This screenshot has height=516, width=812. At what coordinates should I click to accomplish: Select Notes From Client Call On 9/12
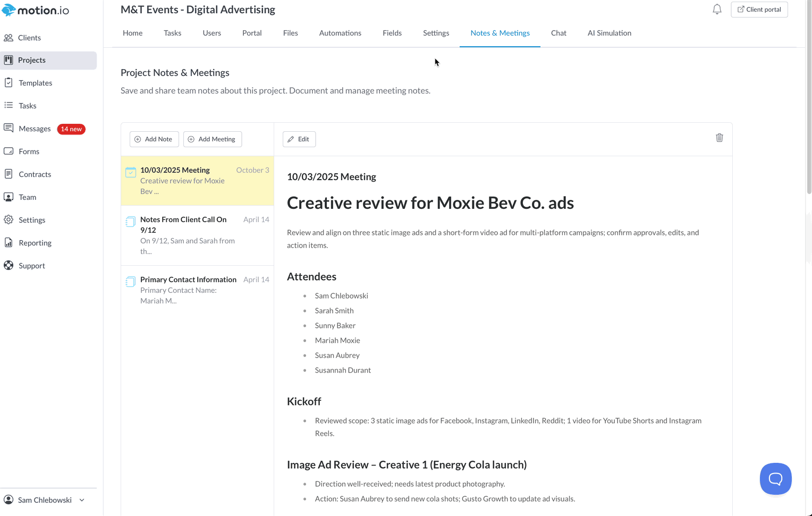click(x=183, y=225)
